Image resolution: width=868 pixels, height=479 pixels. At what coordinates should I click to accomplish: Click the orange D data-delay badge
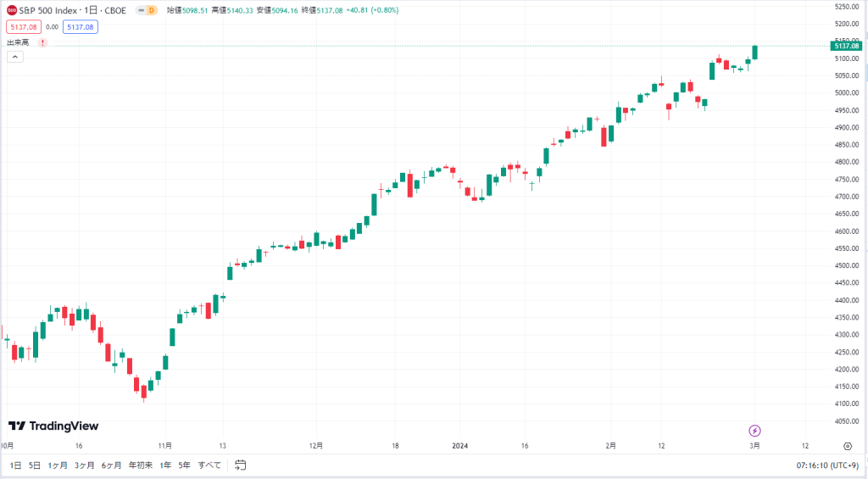[151, 10]
